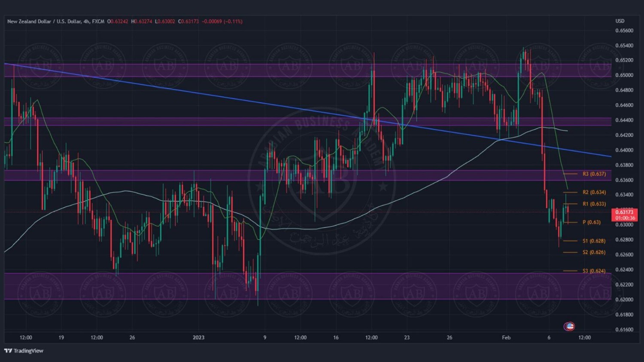Click the R3 (0.637) pivot label

click(594, 174)
